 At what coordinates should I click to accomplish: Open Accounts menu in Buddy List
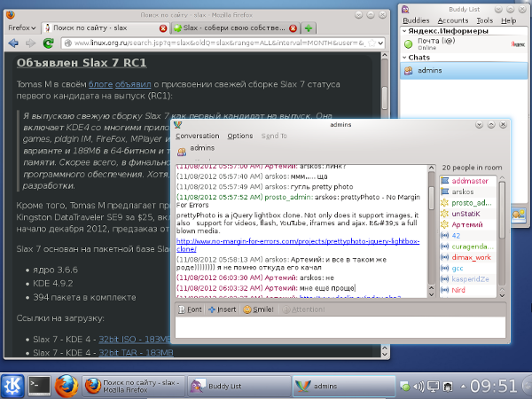pos(453,20)
